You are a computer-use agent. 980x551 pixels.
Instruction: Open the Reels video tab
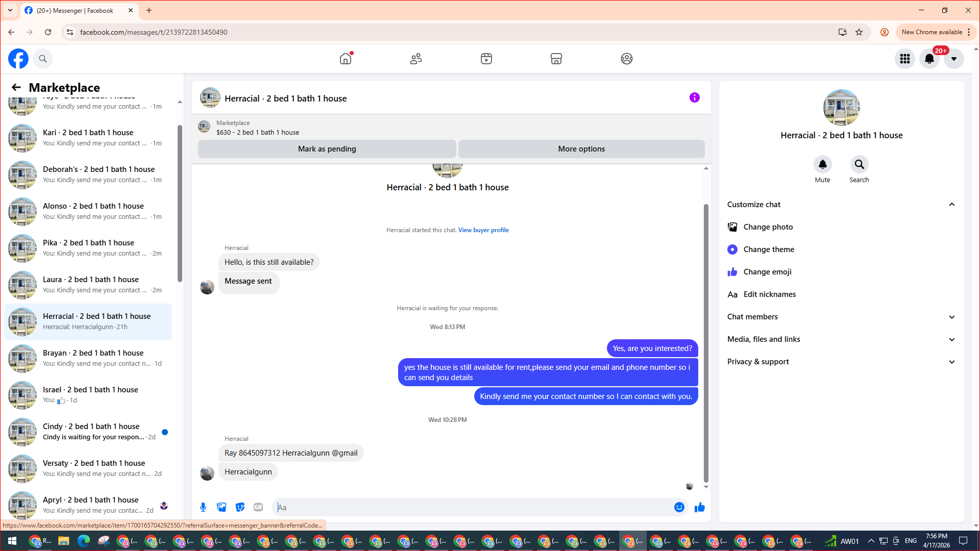486,59
